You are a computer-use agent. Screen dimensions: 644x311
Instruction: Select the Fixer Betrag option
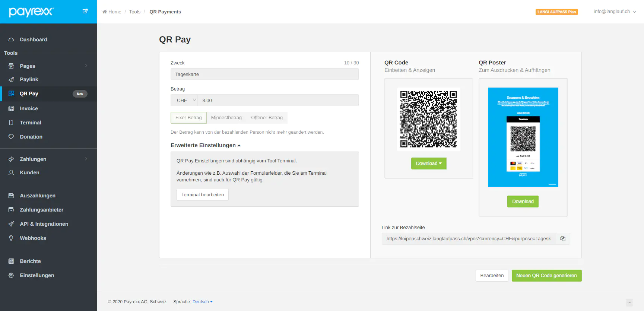pyautogui.click(x=188, y=118)
